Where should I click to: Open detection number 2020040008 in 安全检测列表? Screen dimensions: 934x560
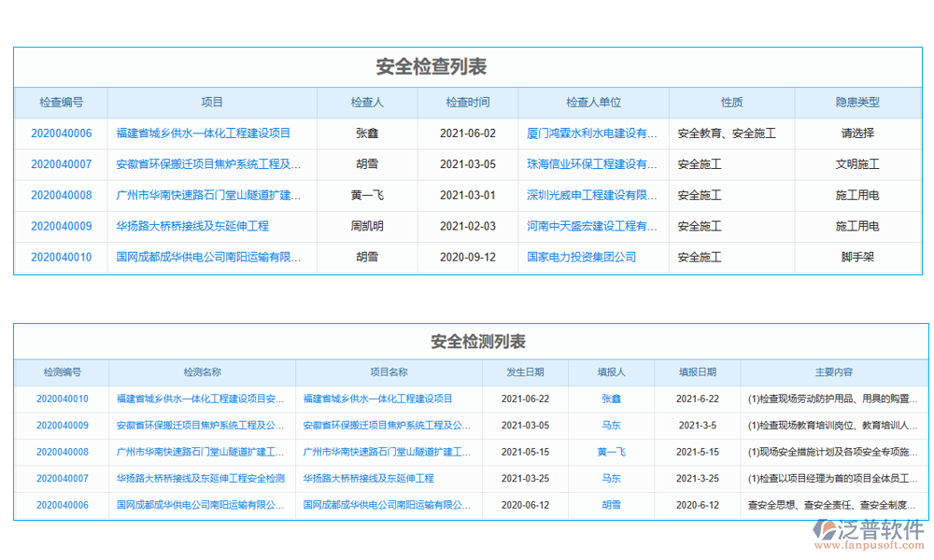pyautogui.click(x=63, y=452)
